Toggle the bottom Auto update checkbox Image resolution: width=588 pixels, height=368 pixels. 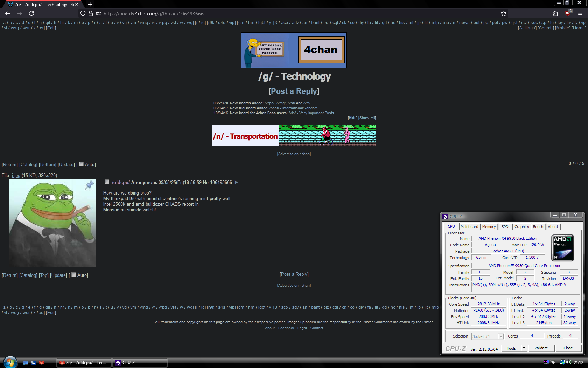click(74, 275)
